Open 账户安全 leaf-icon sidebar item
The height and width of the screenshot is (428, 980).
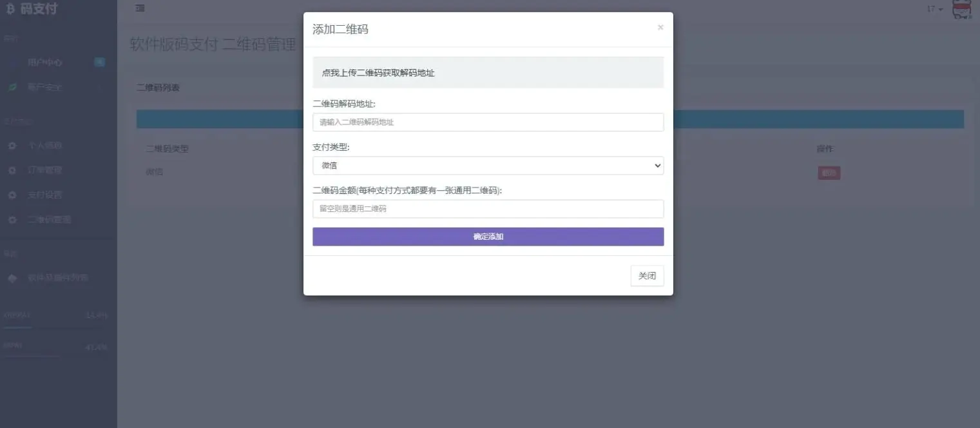(x=45, y=87)
